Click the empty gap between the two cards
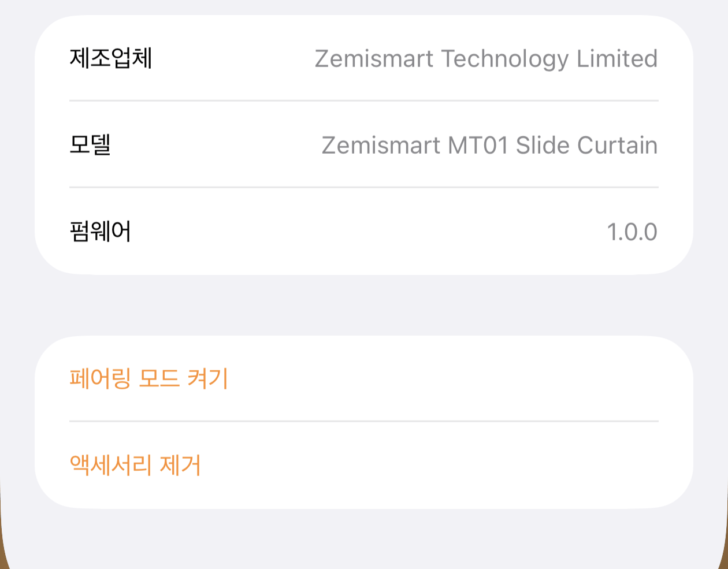Viewport: 728px width, 569px height. click(x=364, y=305)
